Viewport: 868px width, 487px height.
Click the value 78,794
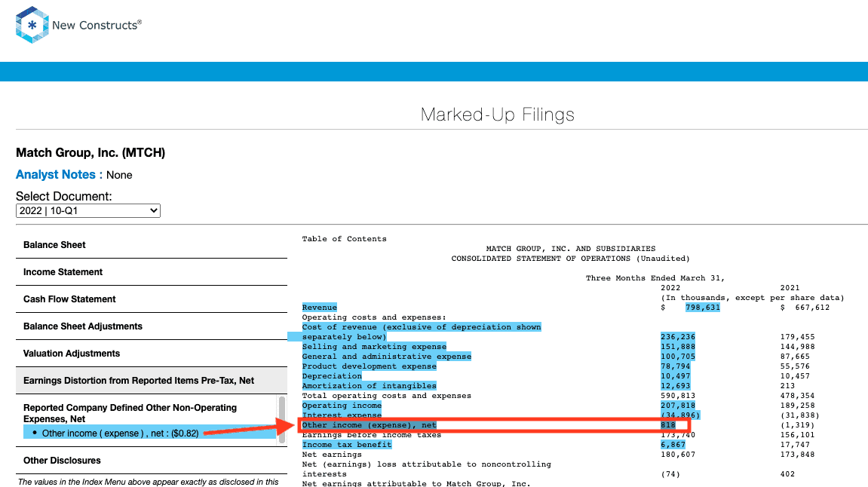pyautogui.click(x=676, y=366)
